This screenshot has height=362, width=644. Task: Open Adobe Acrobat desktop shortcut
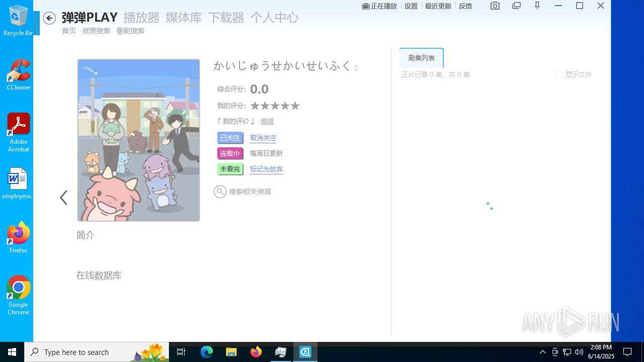point(19,133)
